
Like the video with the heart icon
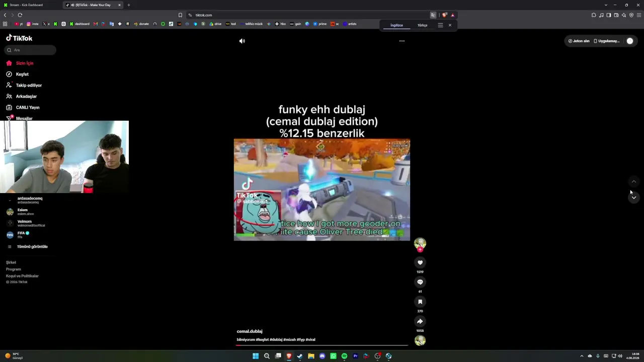420,262
